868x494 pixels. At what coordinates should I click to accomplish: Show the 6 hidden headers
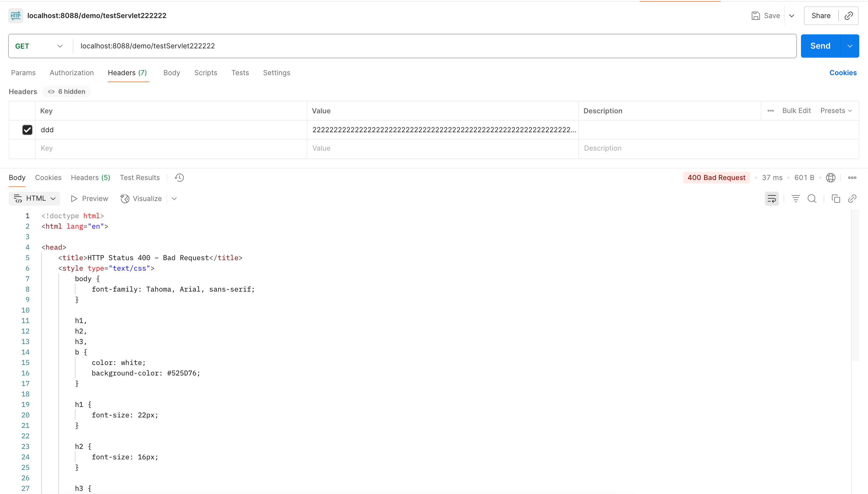[x=66, y=92]
